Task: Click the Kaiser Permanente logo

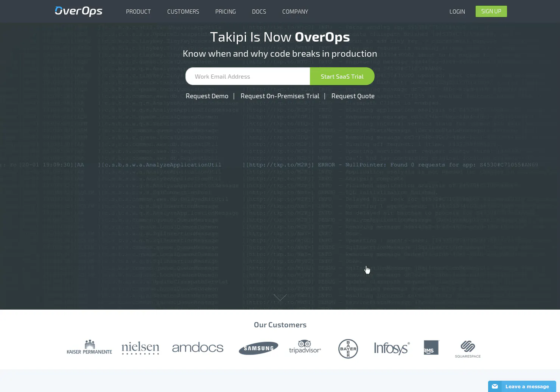Action: pos(89,347)
